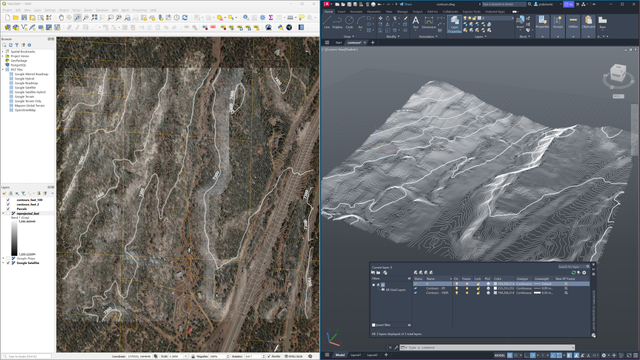Open Google Satellite under XYZ Tiles
Viewport: 640px width, 360px height.
tap(25, 87)
